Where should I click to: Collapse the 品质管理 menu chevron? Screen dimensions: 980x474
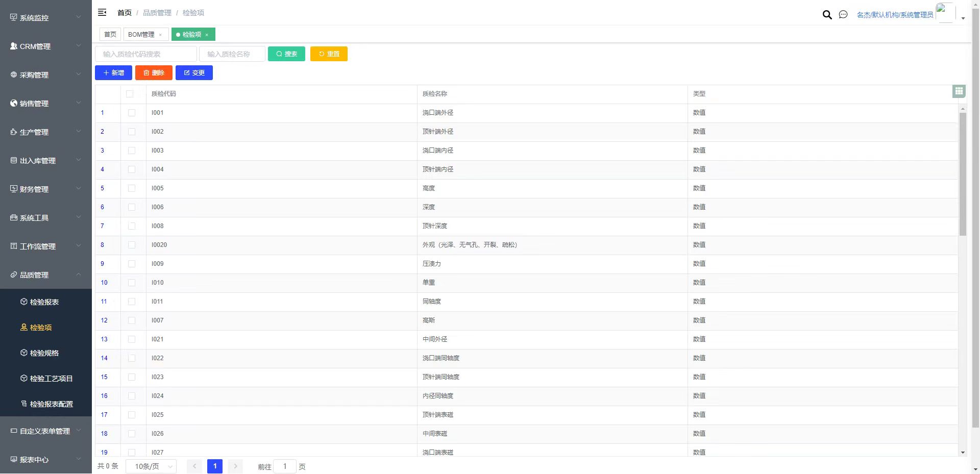(x=79, y=274)
